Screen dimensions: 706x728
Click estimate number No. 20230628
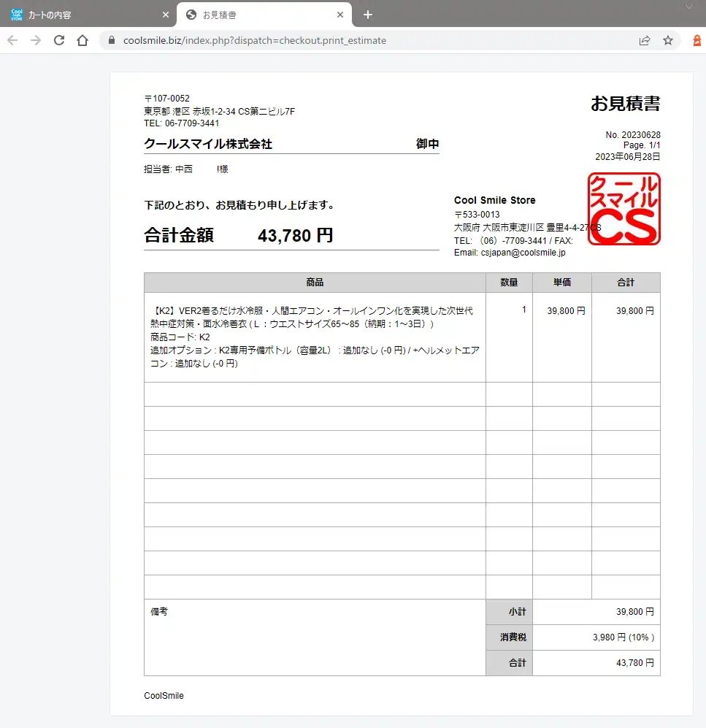[633, 134]
